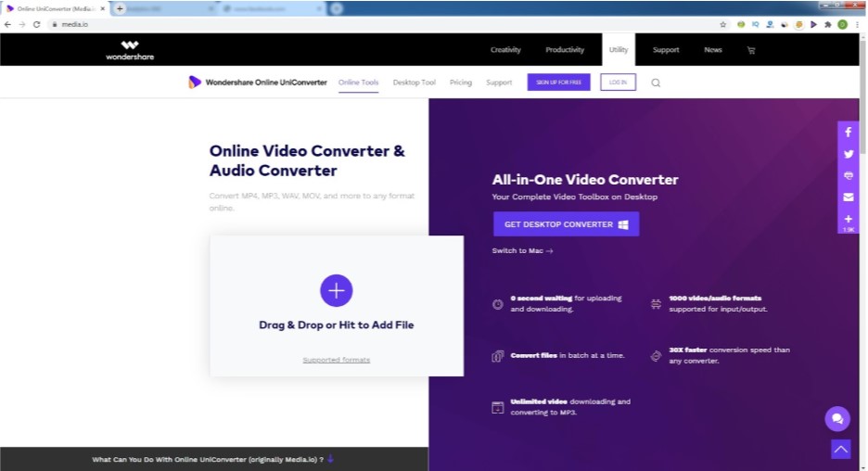Click the Wondershare Online UniConverter title

(266, 83)
